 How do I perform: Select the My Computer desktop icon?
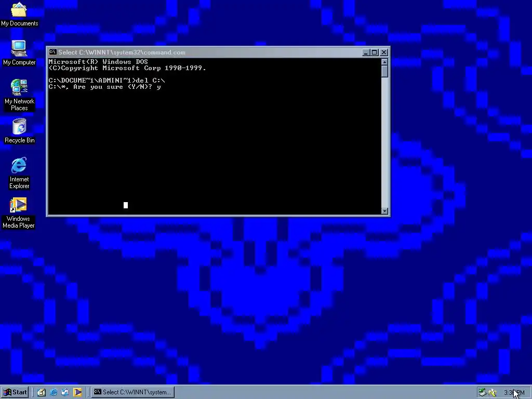coord(19,52)
